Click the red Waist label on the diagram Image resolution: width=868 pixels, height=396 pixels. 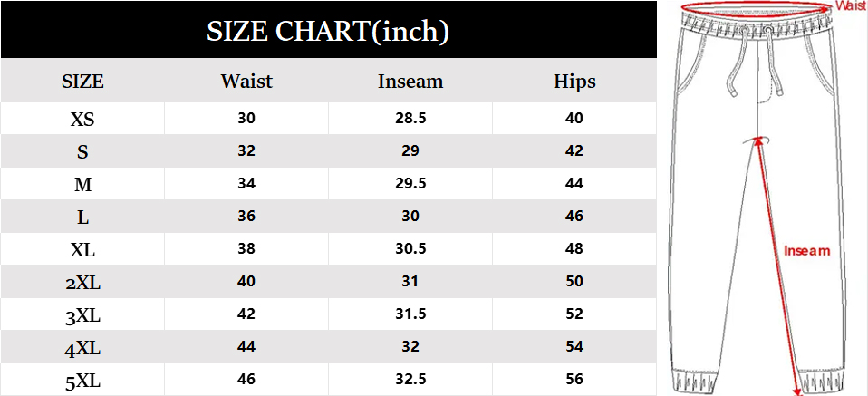pos(851,6)
